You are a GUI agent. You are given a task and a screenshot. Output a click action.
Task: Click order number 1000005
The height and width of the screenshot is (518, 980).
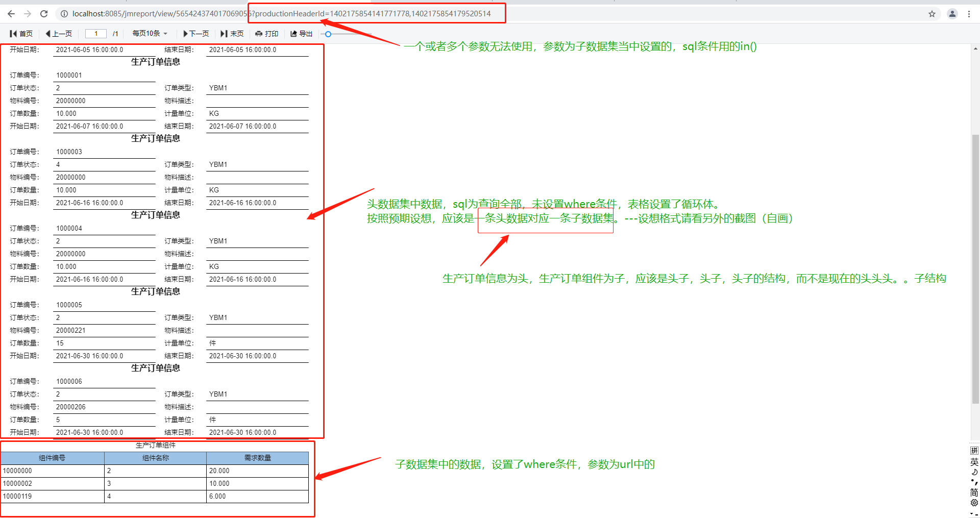pos(69,305)
